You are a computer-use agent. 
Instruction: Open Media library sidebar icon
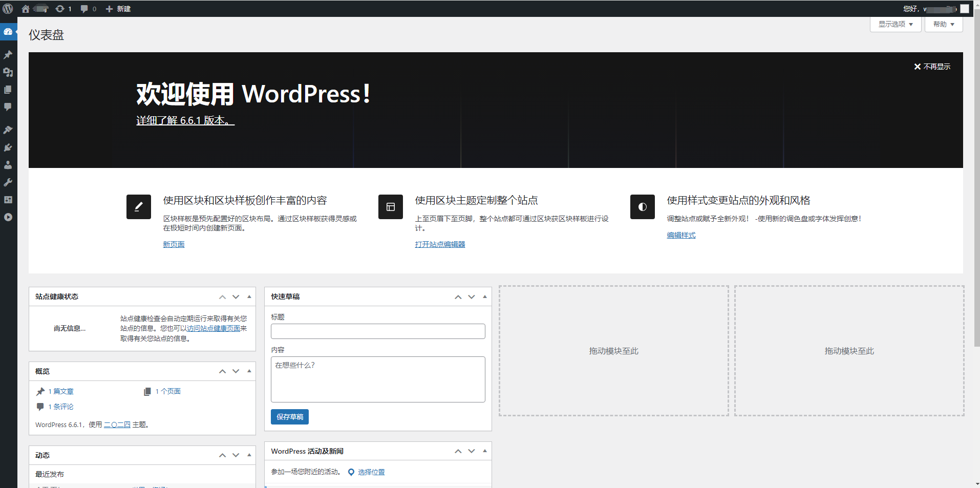[8, 72]
